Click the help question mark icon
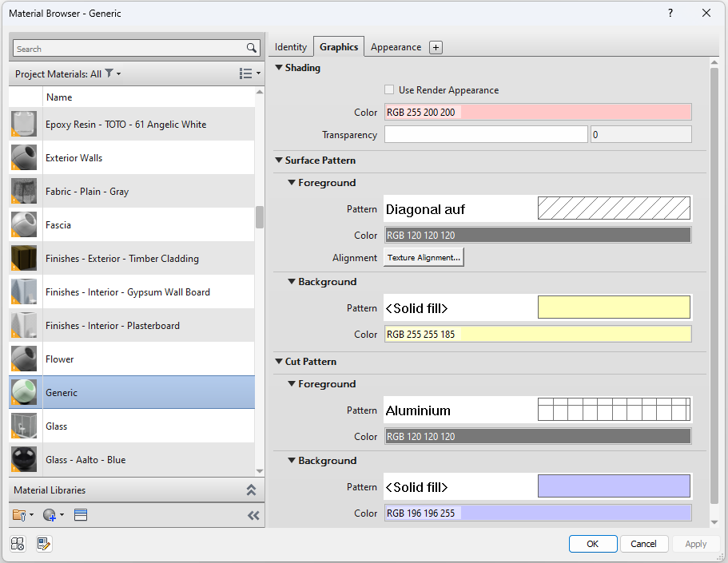 pyautogui.click(x=670, y=13)
